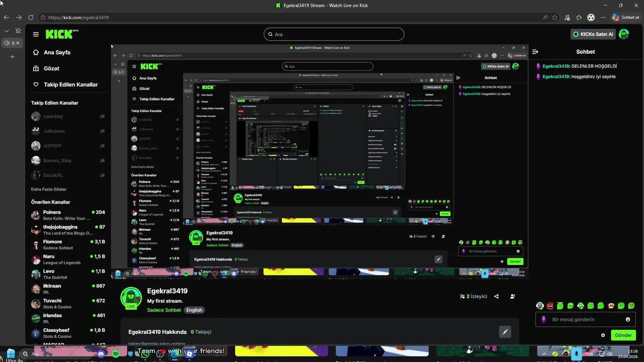This screenshot has width=644, height=362.
Task: Open thejojobaggins recommended channel
Action: pos(68,230)
